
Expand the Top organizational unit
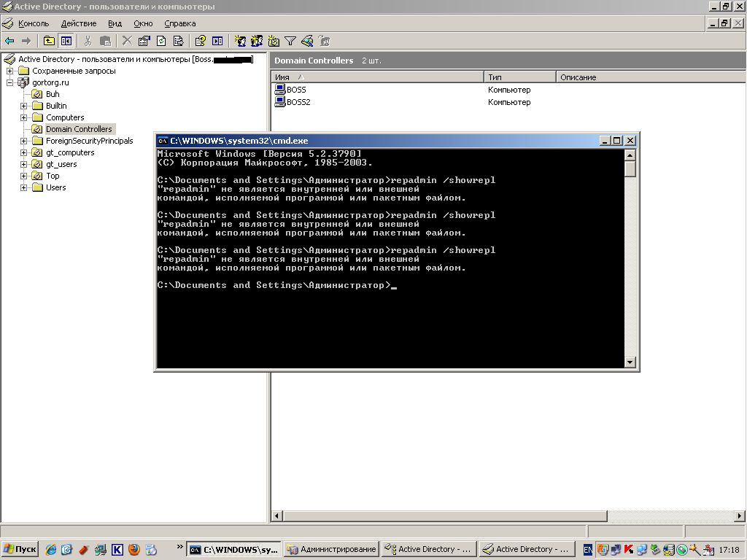(x=23, y=176)
